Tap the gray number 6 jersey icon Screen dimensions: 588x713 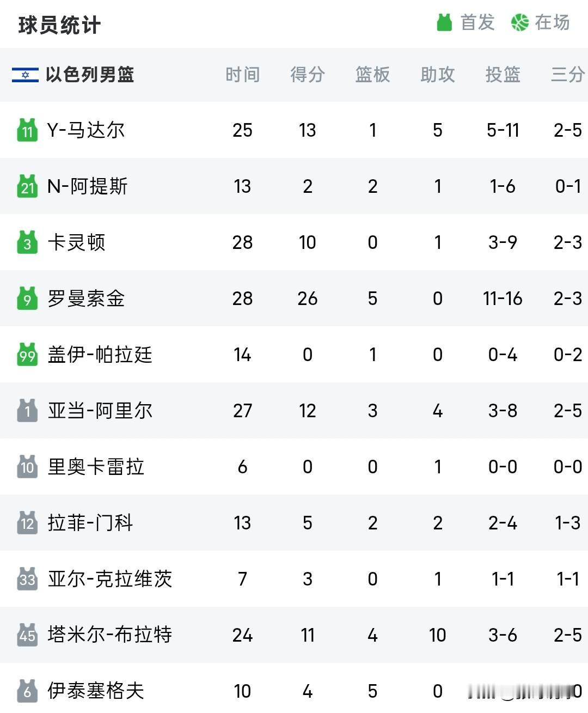click(27, 691)
